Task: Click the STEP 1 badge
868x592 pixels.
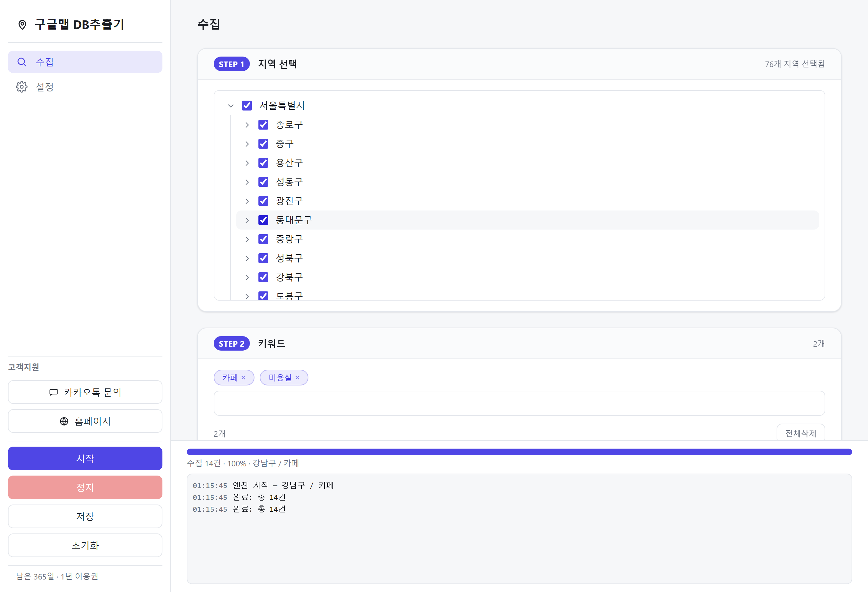Action: point(231,64)
